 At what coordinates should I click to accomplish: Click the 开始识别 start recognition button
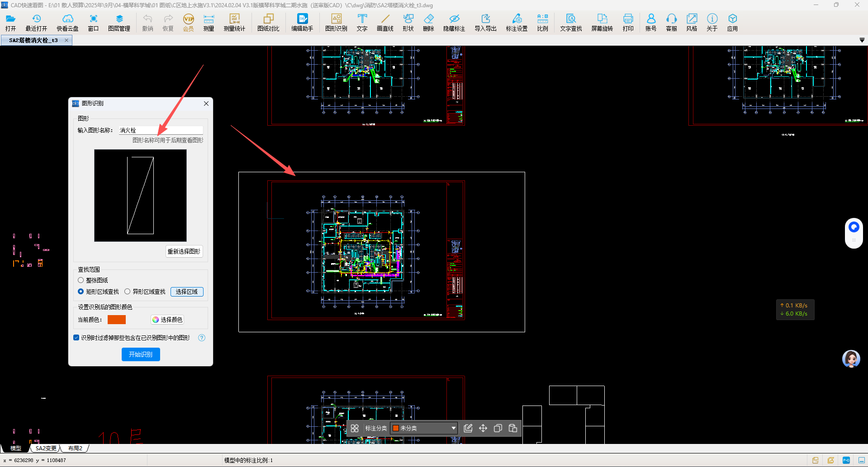click(141, 354)
